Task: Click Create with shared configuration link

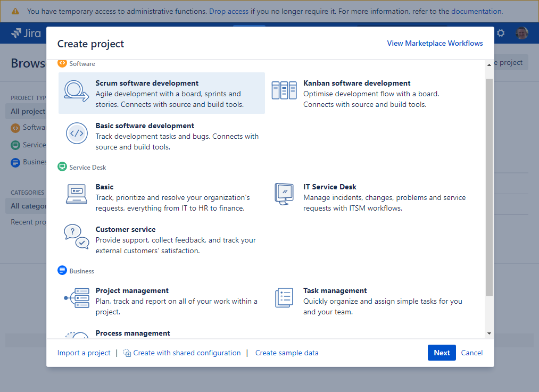Action: 187,353
